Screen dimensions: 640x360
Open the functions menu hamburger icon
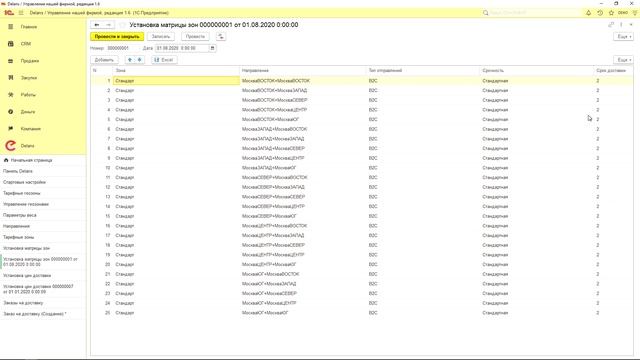[21, 13]
